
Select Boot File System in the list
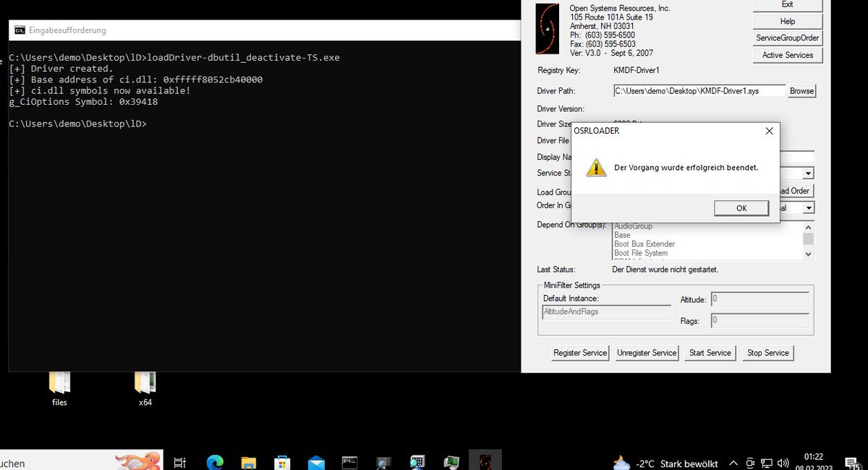pos(641,253)
